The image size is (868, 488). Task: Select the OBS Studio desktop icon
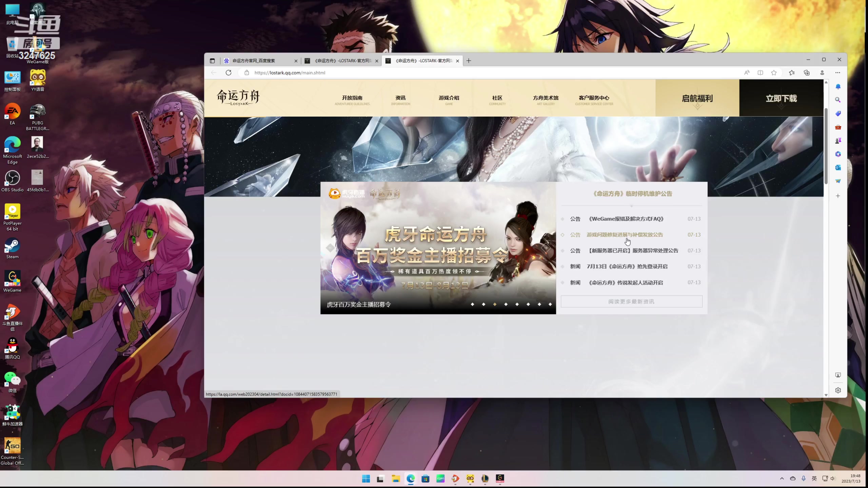pos(12,181)
